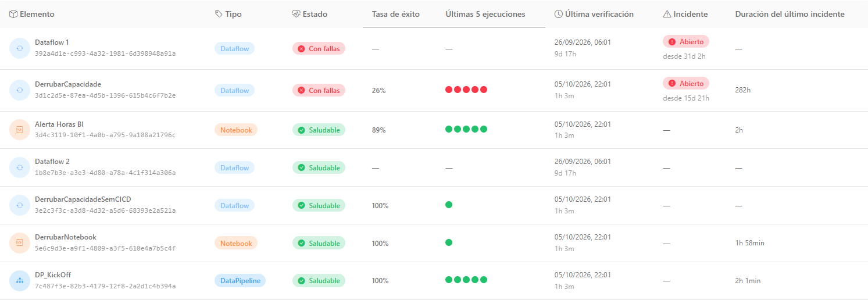This screenshot has width=868, height=300.
Task: Click the Dataflow tag in DerrubarCapacidade row
Action: (234, 91)
